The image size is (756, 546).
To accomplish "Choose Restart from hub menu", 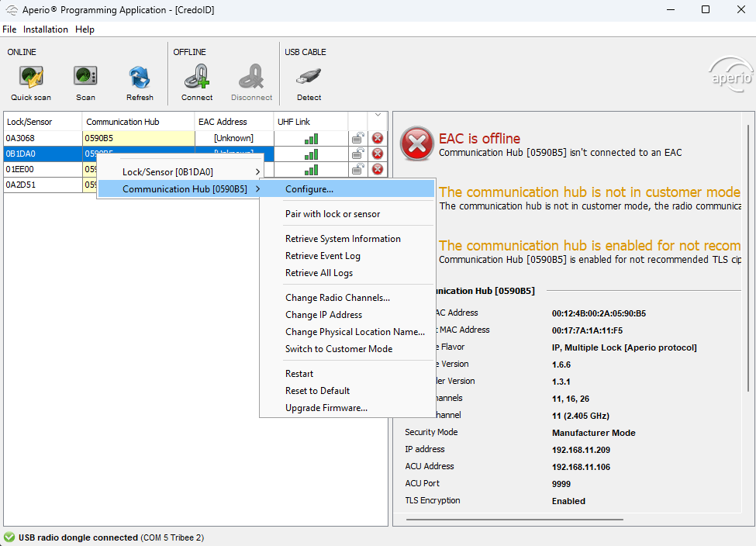I will point(347,374).
